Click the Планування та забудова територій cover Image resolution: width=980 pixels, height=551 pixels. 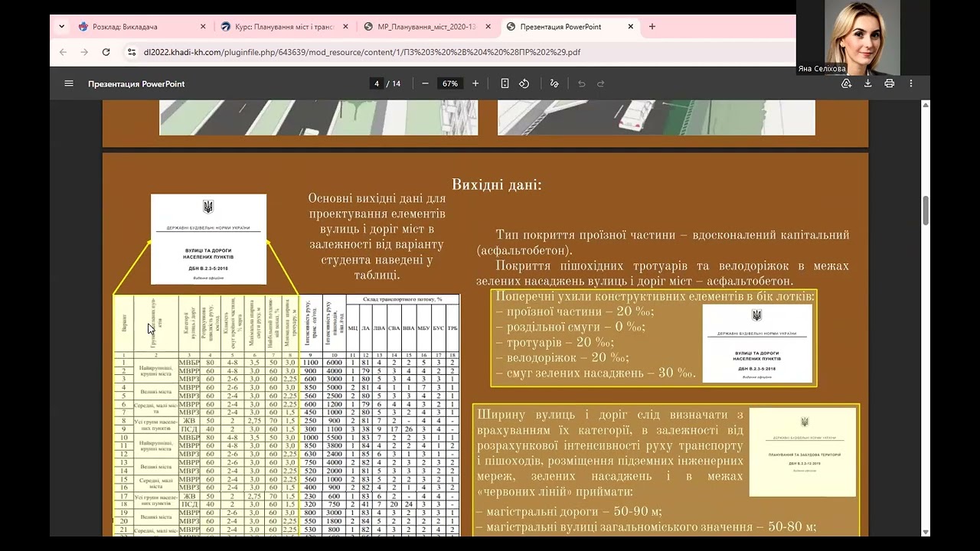[802, 452]
